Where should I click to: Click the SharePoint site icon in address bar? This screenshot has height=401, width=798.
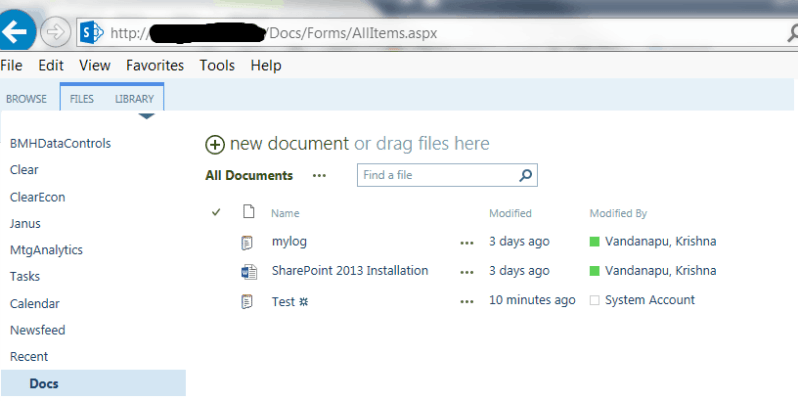pyautogui.click(x=93, y=33)
